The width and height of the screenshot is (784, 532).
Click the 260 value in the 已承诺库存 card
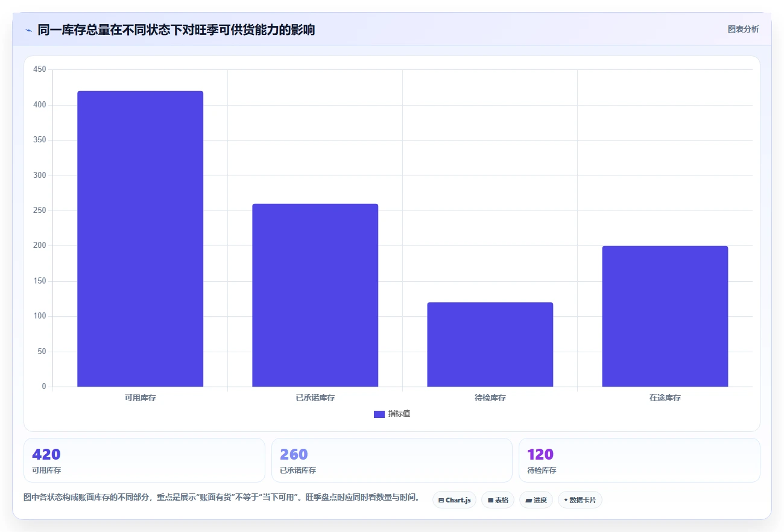[294, 454]
